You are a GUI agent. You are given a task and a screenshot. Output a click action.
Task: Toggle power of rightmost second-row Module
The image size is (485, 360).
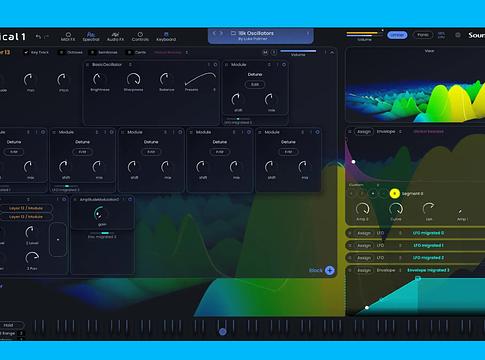click(x=317, y=132)
